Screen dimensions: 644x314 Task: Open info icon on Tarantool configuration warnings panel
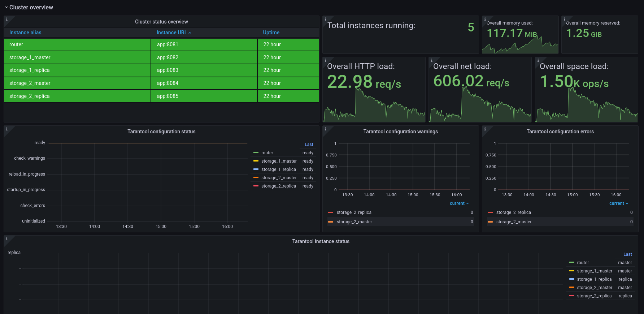coord(325,129)
